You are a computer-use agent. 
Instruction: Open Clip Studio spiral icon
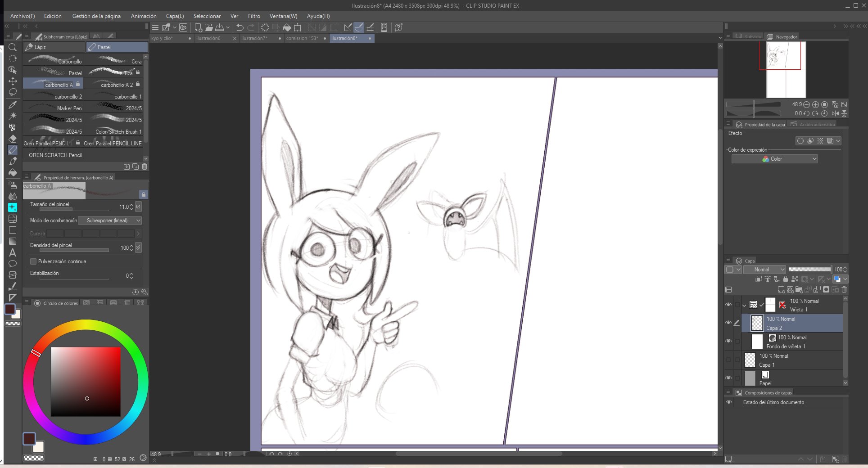click(183, 27)
